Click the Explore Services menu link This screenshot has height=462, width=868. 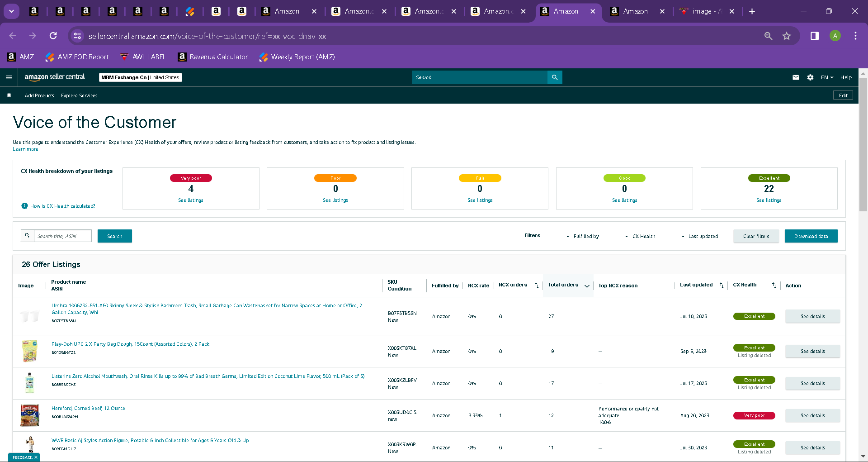79,95
